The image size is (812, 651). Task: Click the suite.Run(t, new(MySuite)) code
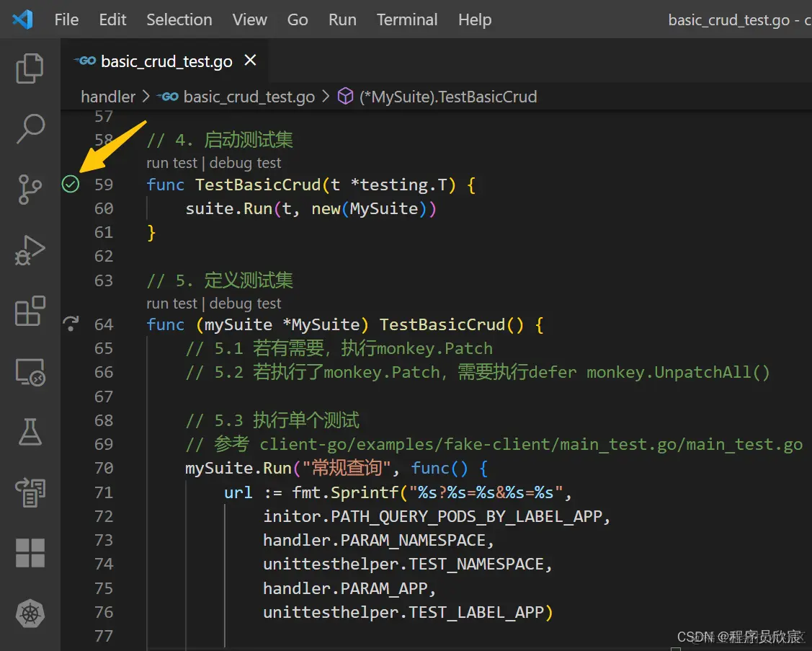click(x=311, y=208)
